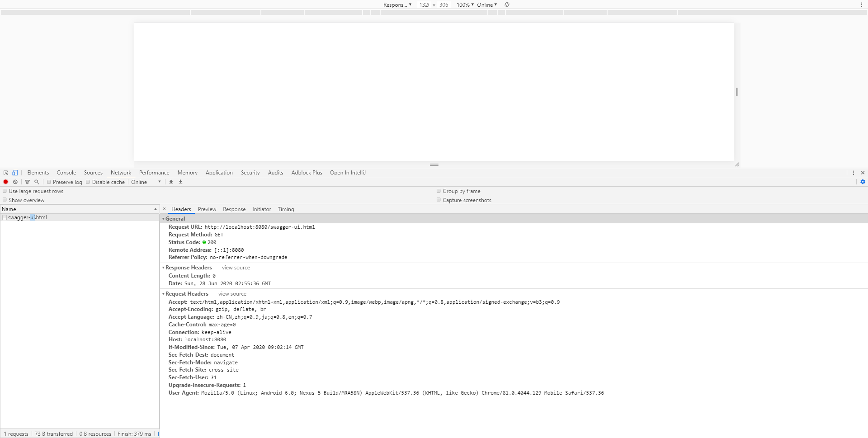
Task: Select the Network tab
Action: point(121,173)
